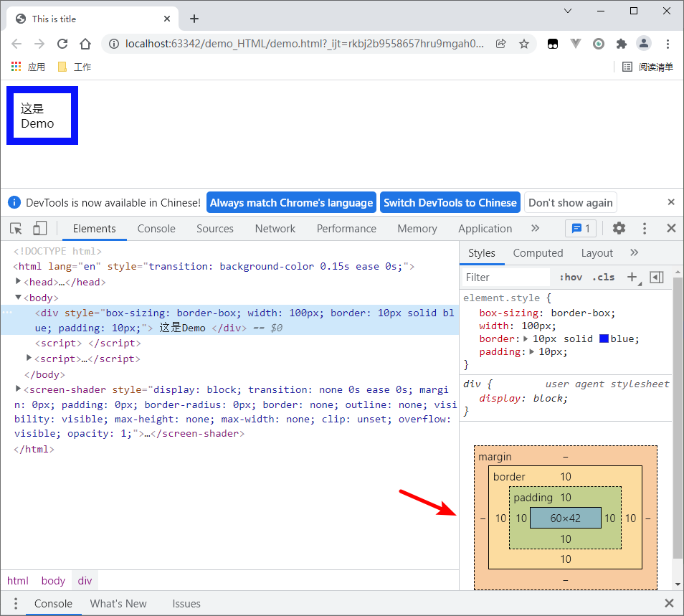Open the green circular extension icon

pyautogui.click(x=599, y=44)
